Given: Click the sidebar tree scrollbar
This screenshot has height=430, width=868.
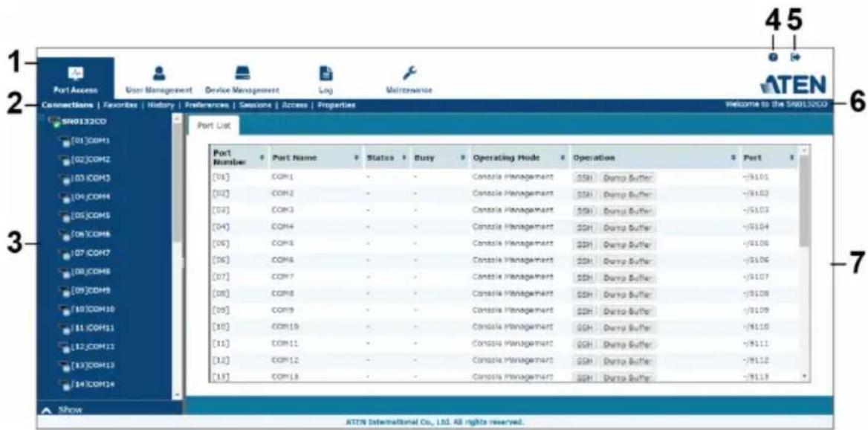Looking at the screenshot, I should click(x=177, y=183).
